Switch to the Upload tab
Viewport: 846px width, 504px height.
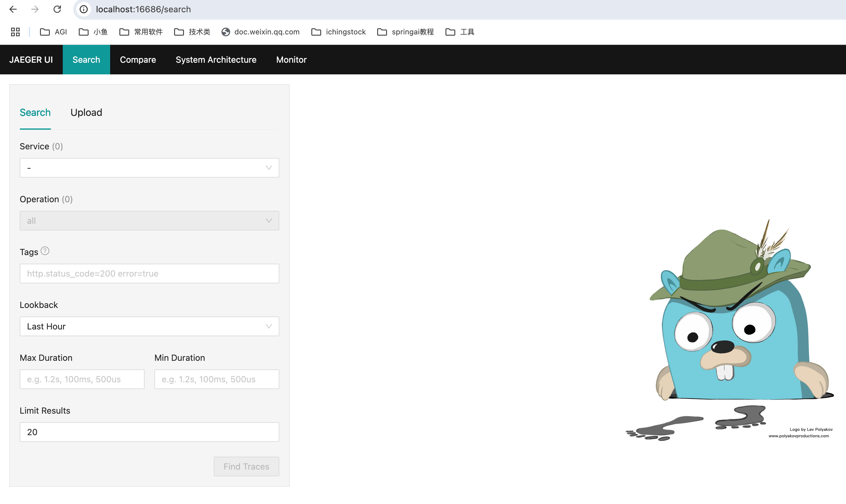86,112
